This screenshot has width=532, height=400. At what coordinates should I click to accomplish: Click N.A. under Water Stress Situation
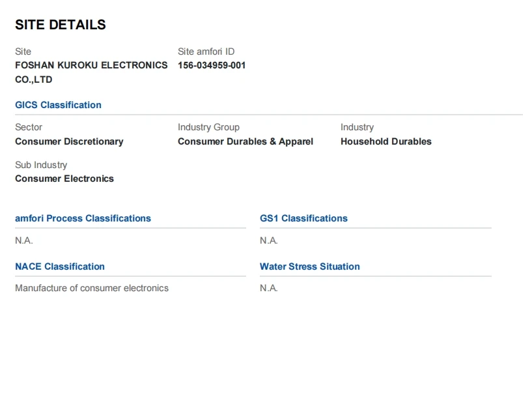point(269,288)
